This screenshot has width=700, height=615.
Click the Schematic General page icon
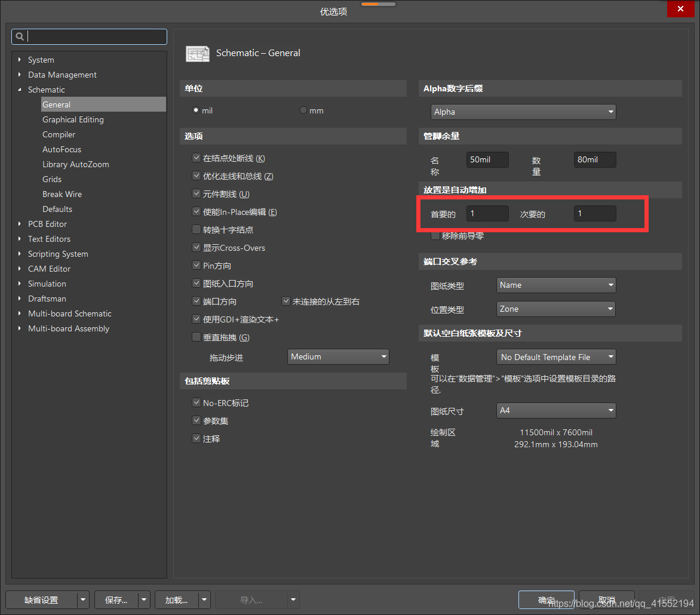pyautogui.click(x=197, y=54)
